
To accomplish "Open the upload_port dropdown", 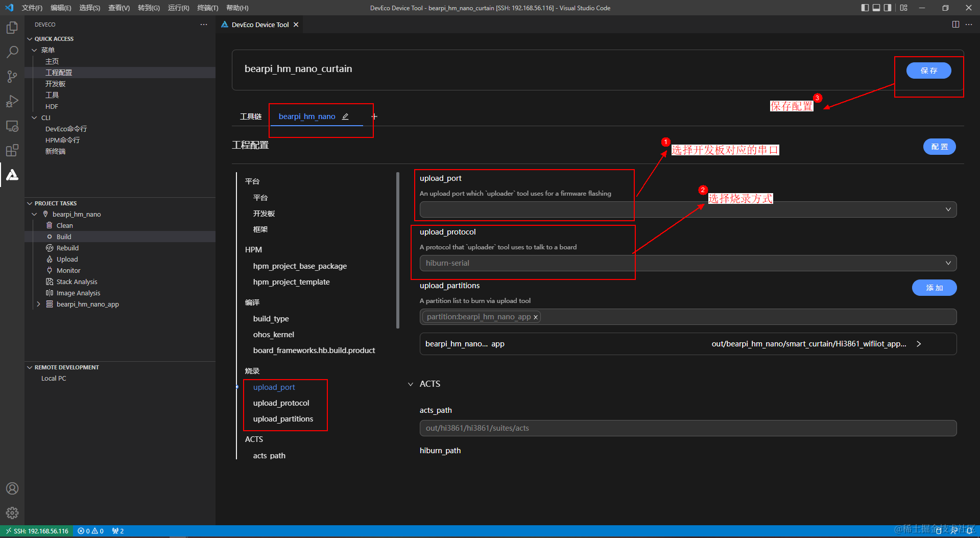I will pyautogui.click(x=688, y=209).
